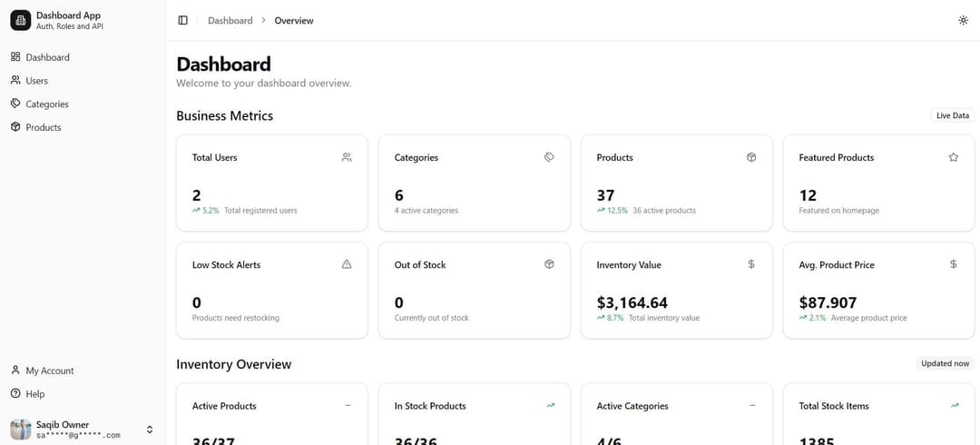Image resolution: width=980 pixels, height=445 pixels.
Task: Click 'Currently out of stock' text
Action: tap(431, 318)
